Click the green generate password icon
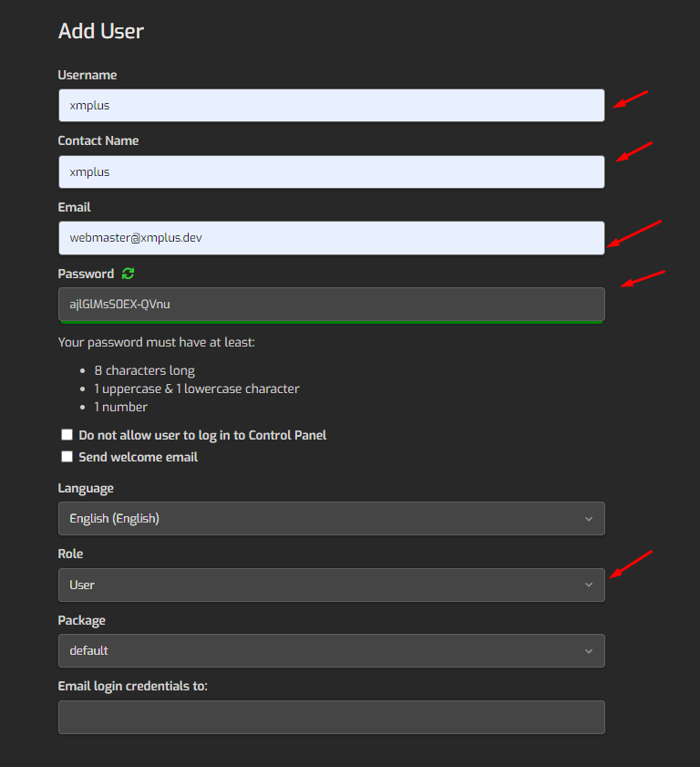 pos(128,274)
